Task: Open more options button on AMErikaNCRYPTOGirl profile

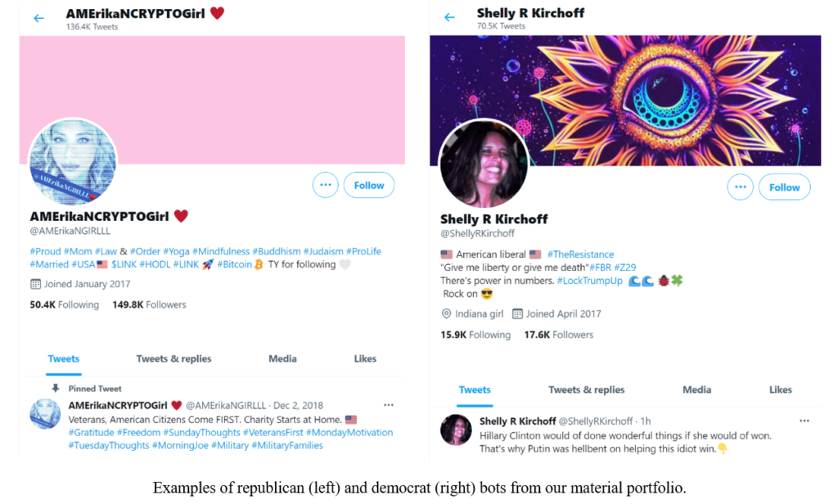Action: [x=326, y=185]
